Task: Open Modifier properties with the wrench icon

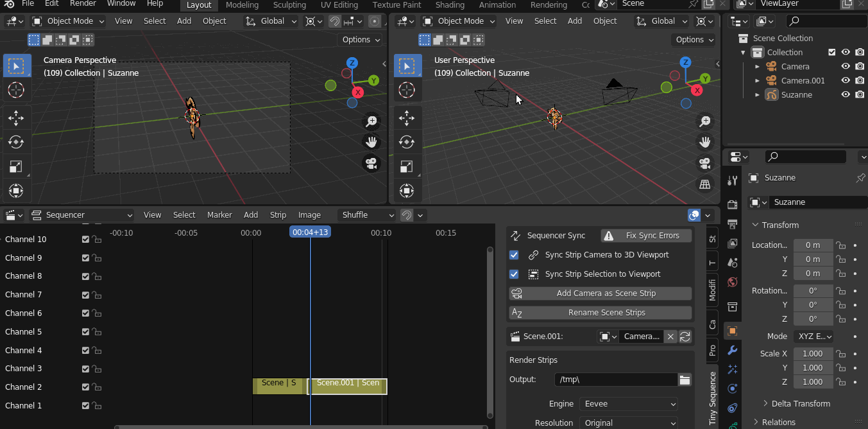Action: pyautogui.click(x=732, y=351)
